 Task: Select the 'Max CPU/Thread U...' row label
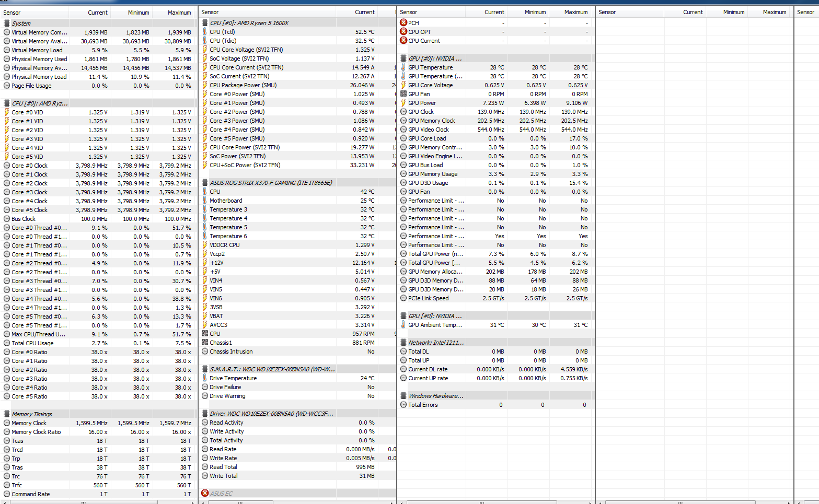click(x=39, y=334)
